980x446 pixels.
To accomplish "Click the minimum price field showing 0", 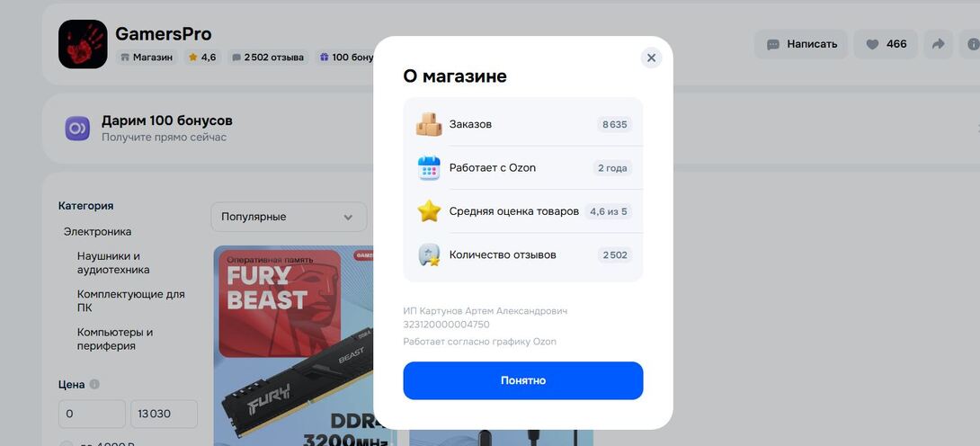I will coord(92,414).
